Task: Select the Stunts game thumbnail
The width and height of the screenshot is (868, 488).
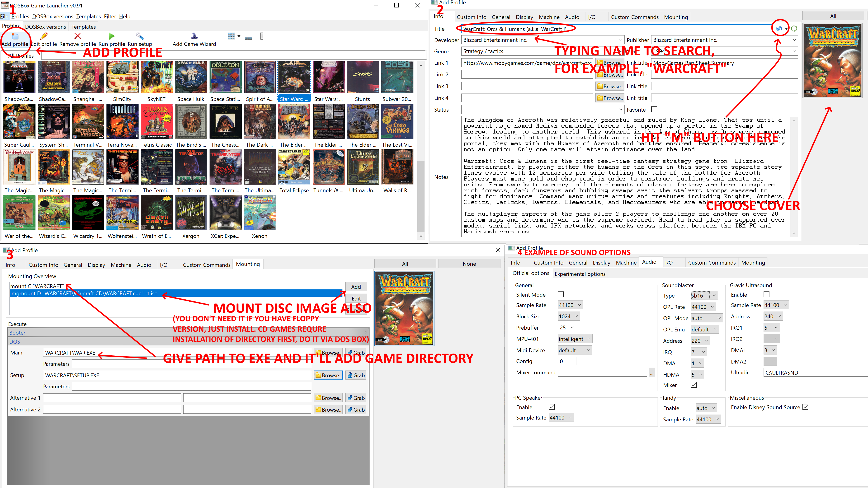Action: (x=363, y=77)
